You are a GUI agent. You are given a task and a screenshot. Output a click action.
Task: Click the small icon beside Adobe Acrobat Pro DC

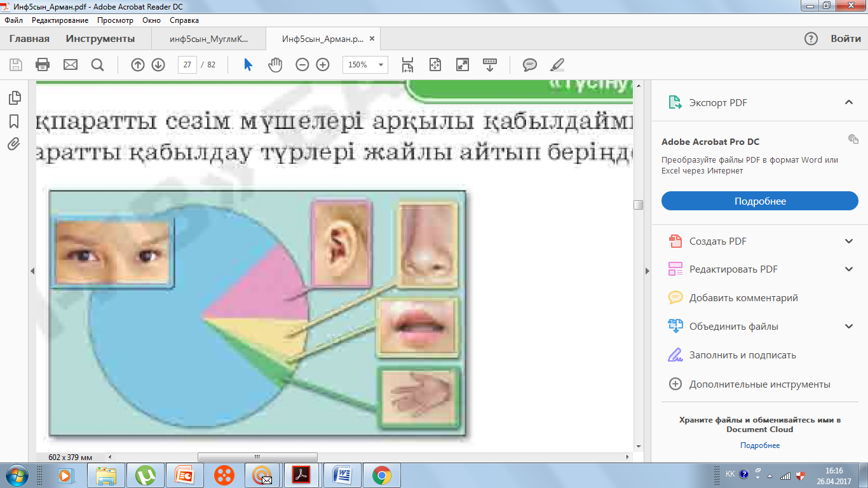[x=853, y=139]
